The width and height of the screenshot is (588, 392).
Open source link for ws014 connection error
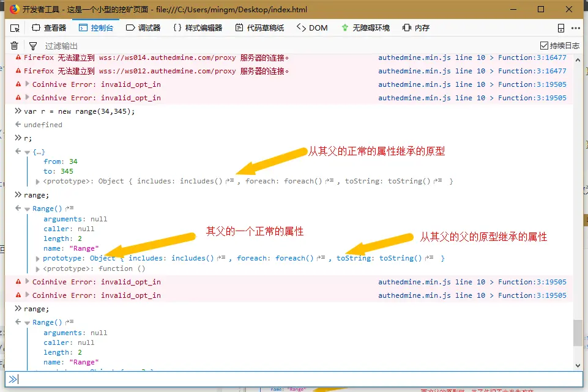pos(472,57)
